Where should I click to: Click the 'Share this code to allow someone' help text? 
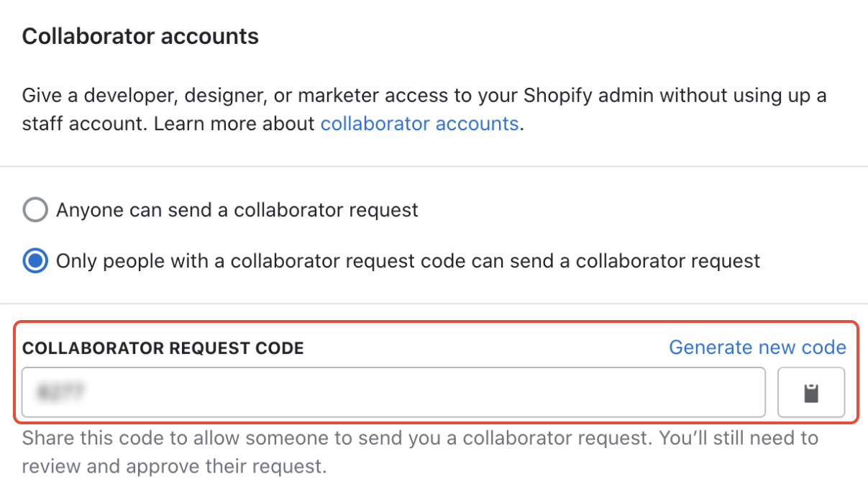[420, 438]
